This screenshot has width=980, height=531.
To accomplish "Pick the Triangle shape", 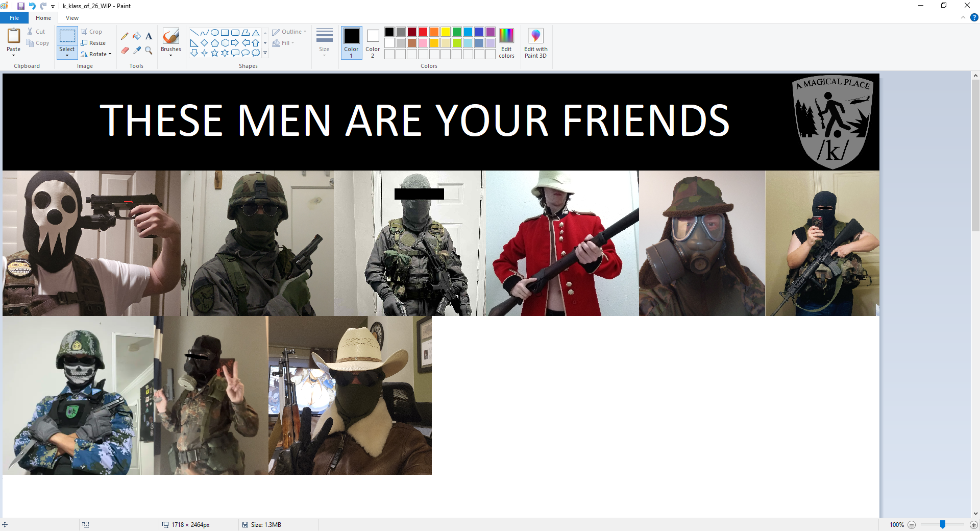I will 256,33.
